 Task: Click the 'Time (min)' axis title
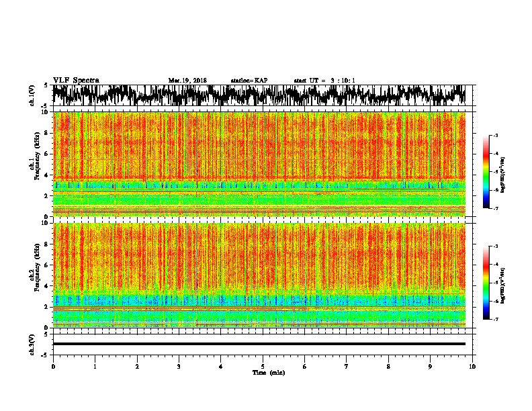point(269,373)
